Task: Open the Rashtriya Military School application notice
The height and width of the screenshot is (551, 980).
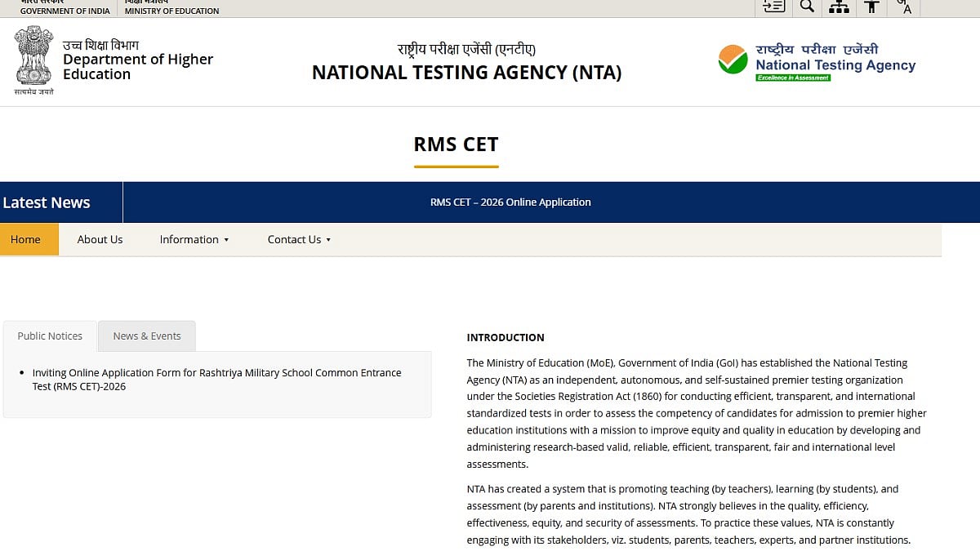Action: coord(216,380)
